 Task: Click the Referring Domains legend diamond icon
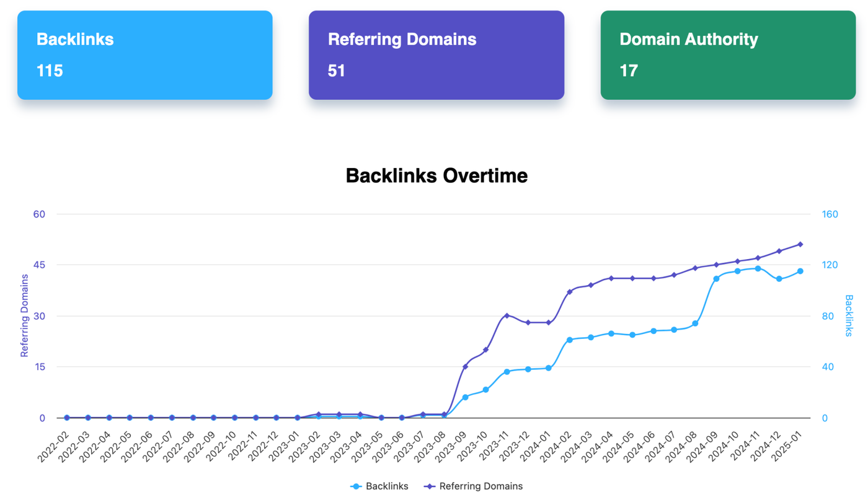[x=429, y=486]
